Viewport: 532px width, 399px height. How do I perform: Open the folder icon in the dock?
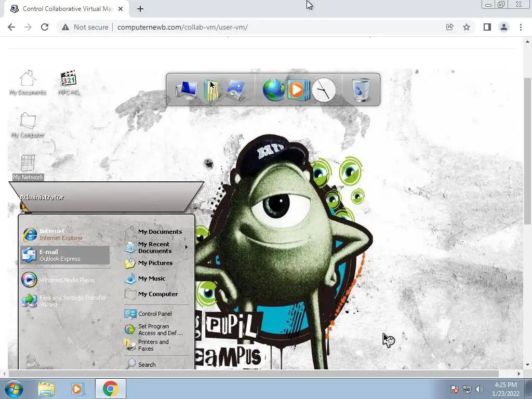coord(211,90)
